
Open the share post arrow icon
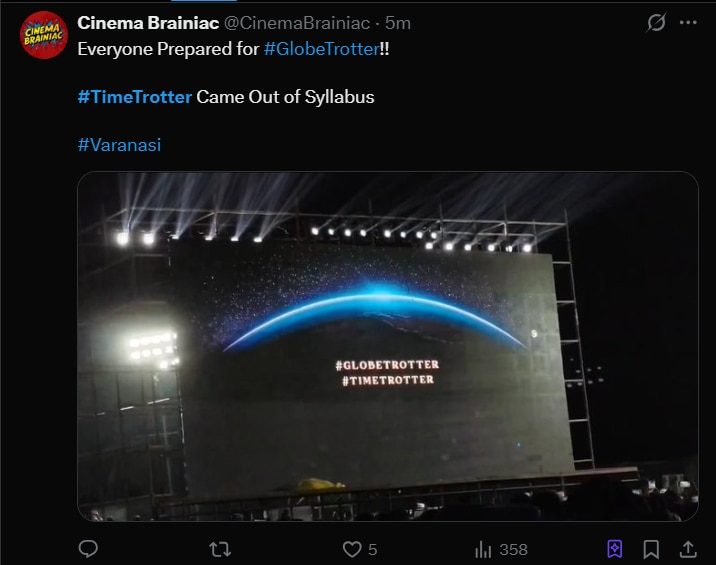[688, 549]
